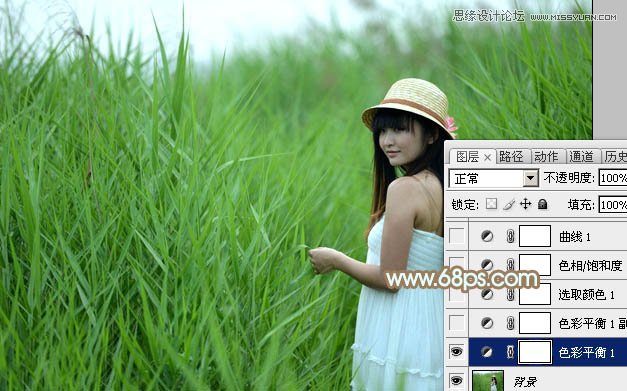Switch to the 图层 (Layers) tab
The width and height of the screenshot is (627, 391).
[467, 157]
